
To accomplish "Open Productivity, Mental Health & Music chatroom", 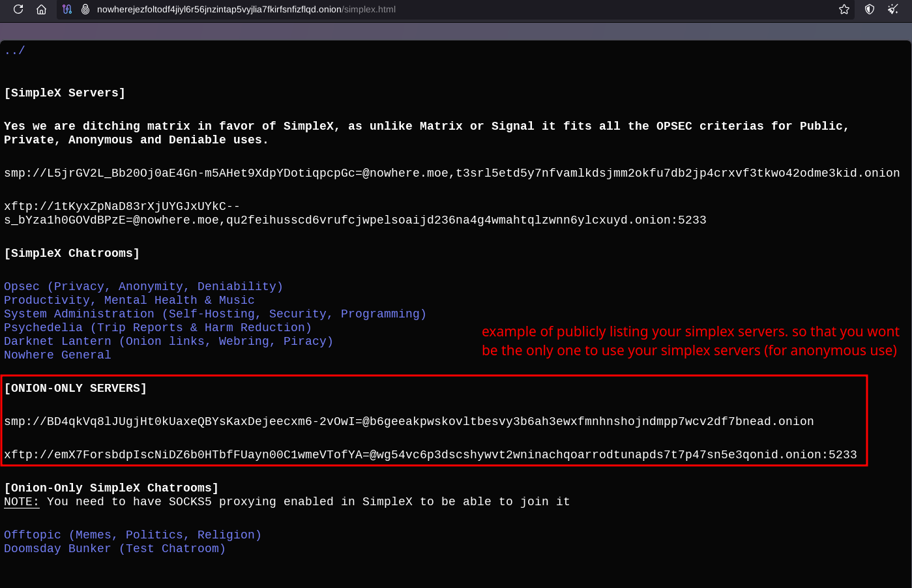I will 129,300.
